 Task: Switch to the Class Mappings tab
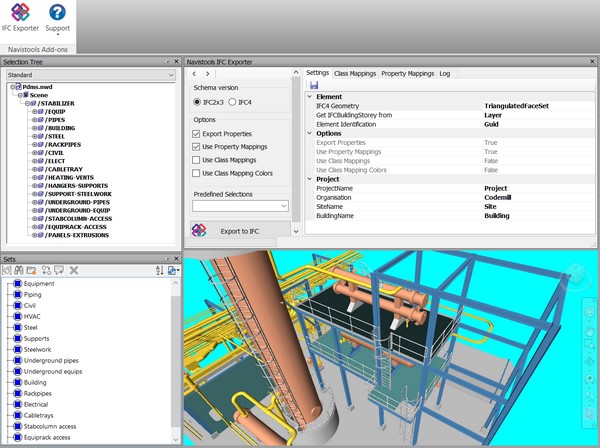click(354, 73)
